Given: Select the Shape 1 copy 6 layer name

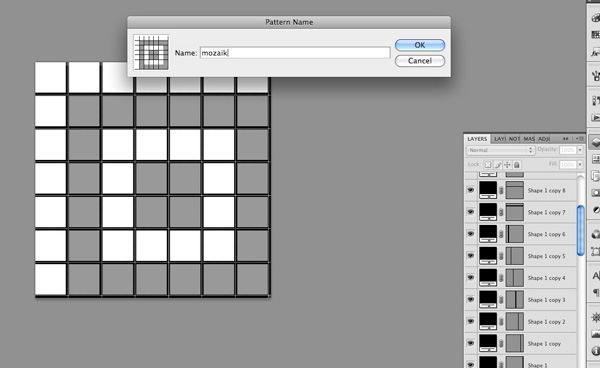Looking at the screenshot, I should point(546,234).
